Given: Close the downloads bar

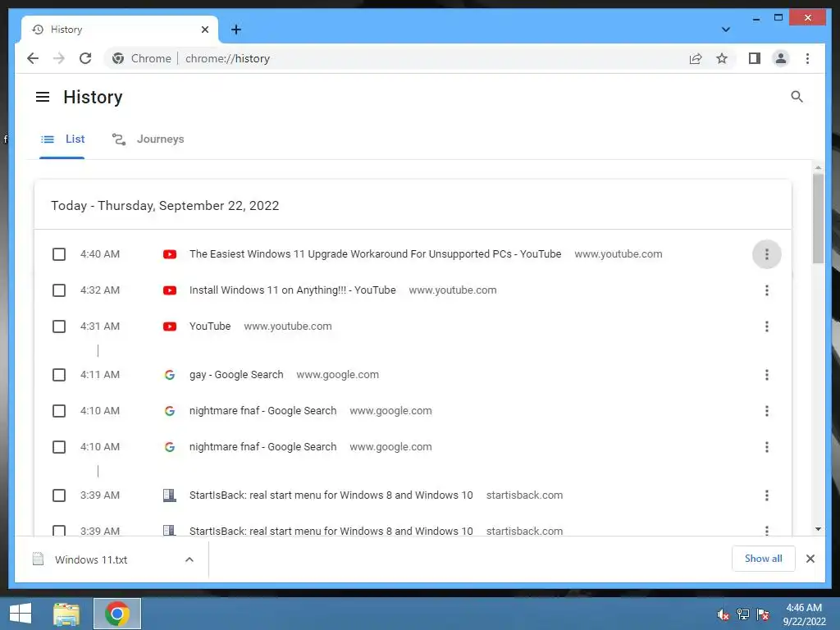Looking at the screenshot, I should point(810,559).
